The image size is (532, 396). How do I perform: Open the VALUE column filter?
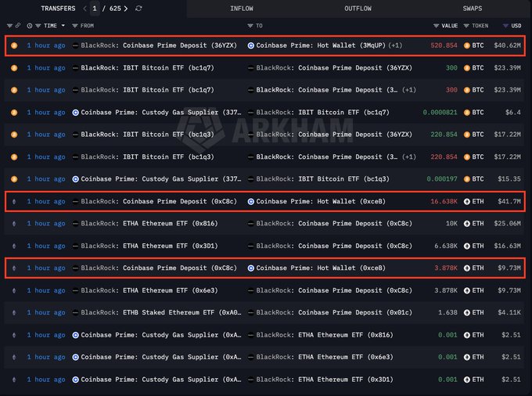point(436,26)
